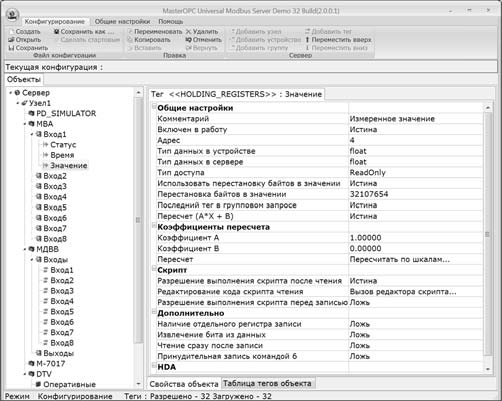
Task: Click the Тип данных в устройстве value
Action: pyautogui.click(x=415, y=151)
